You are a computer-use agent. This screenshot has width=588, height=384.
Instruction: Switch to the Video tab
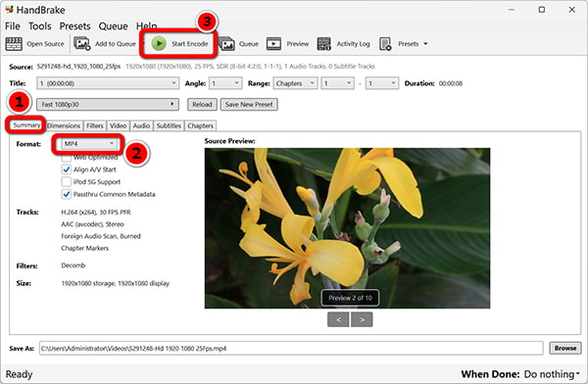point(119,125)
